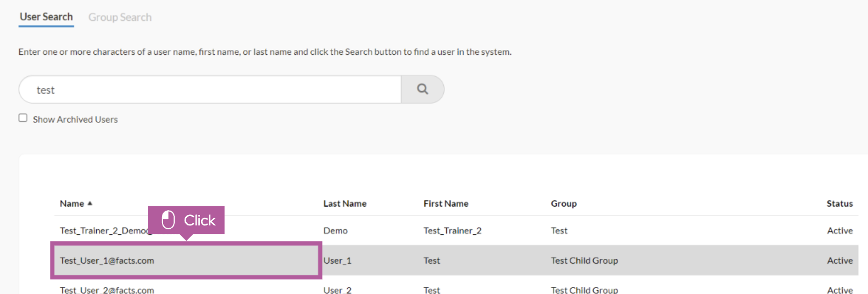
Task: Click first name 'Test_Trainer_2'
Action: pyautogui.click(x=452, y=231)
